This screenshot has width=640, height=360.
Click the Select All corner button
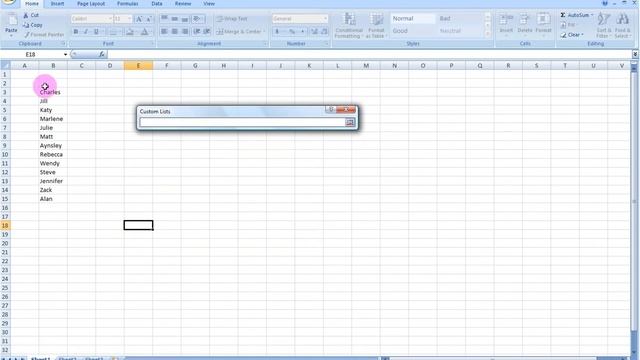pos(5,65)
